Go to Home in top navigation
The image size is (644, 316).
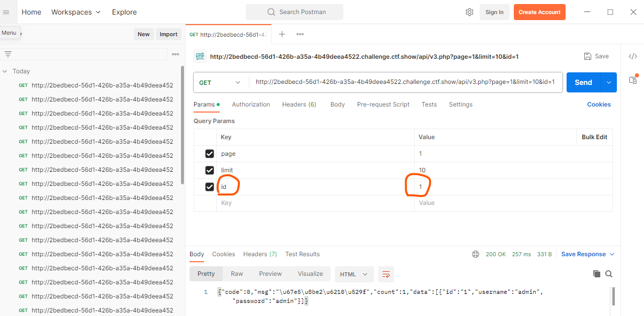pos(31,12)
